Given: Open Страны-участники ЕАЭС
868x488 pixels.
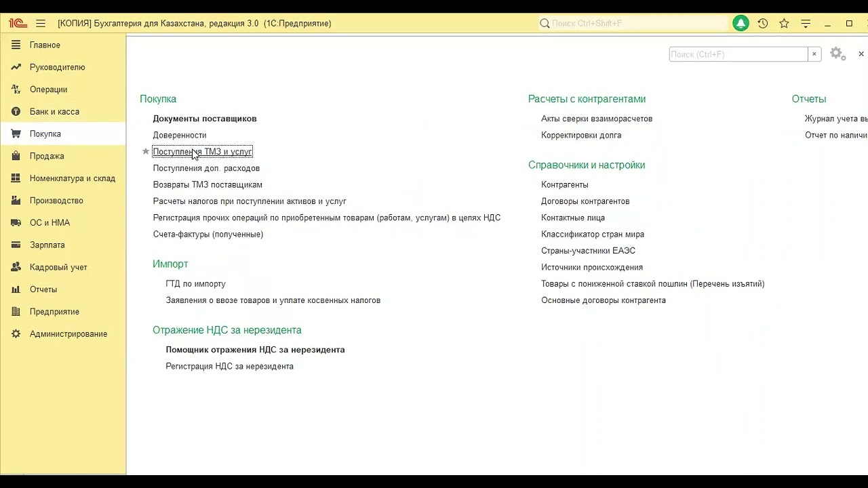Looking at the screenshot, I should (588, 251).
